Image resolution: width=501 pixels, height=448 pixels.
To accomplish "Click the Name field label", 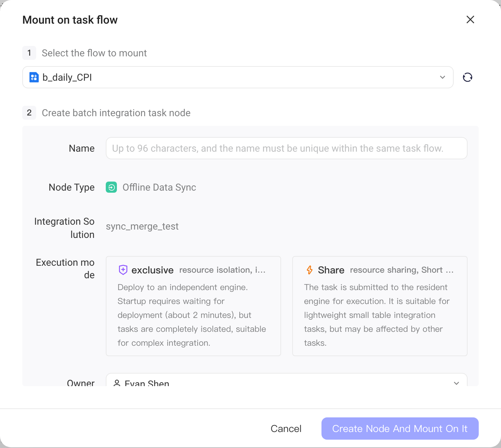I will coord(82,148).
